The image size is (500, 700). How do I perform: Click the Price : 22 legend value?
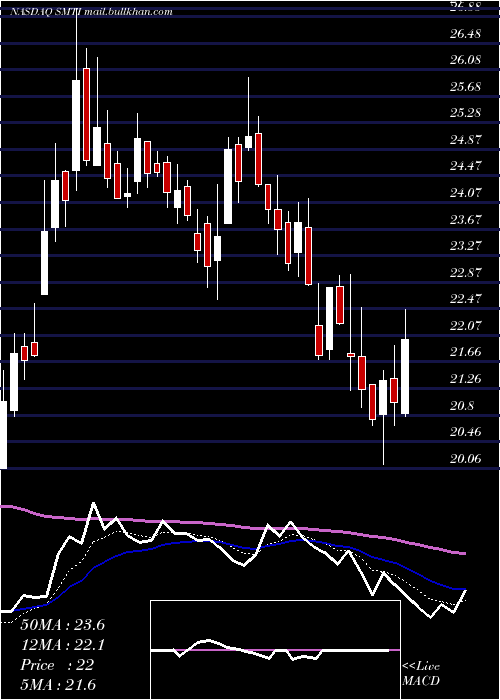pyautogui.click(x=57, y=665)
